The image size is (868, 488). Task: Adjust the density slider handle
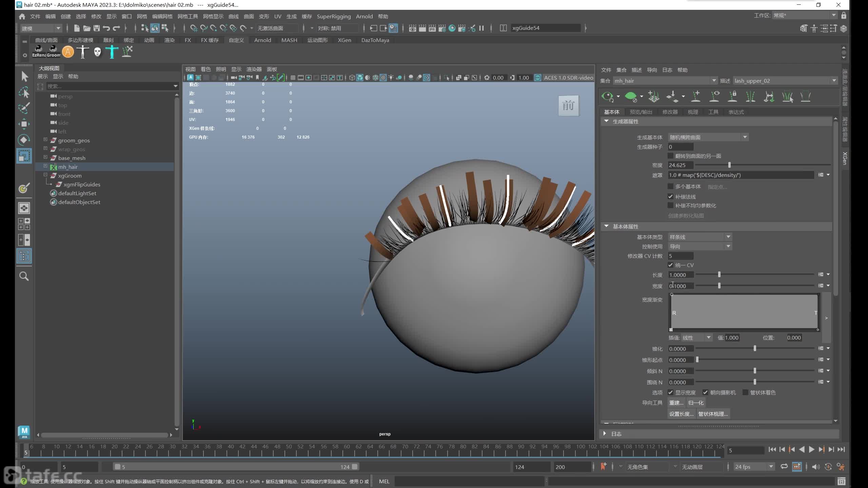[729, 165]
